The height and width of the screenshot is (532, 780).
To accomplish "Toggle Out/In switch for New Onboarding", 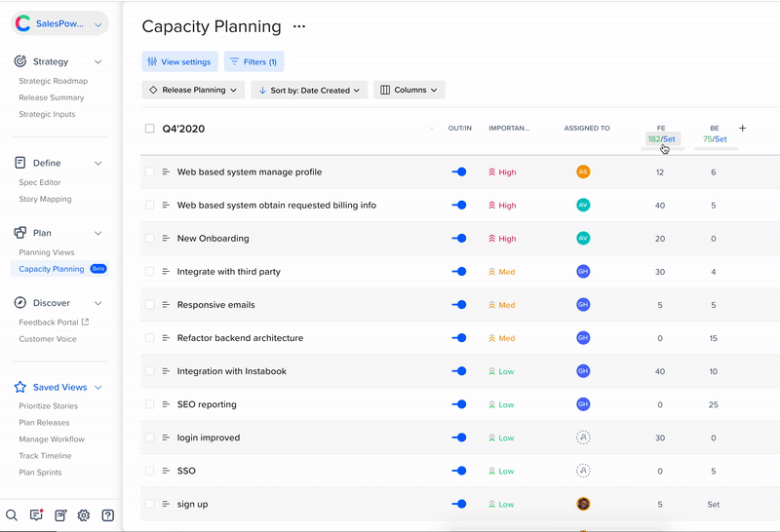I will click(459, 239).
